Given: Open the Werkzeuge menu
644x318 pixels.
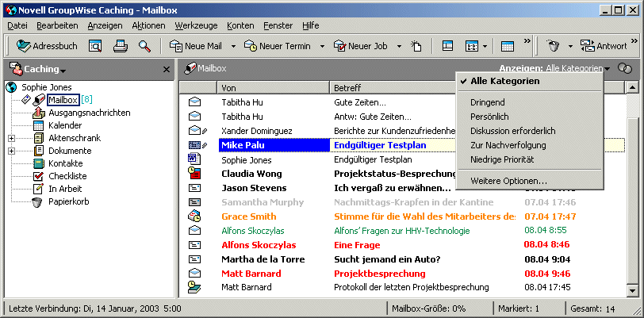Looking at the screenshot, I should point(196,25).
